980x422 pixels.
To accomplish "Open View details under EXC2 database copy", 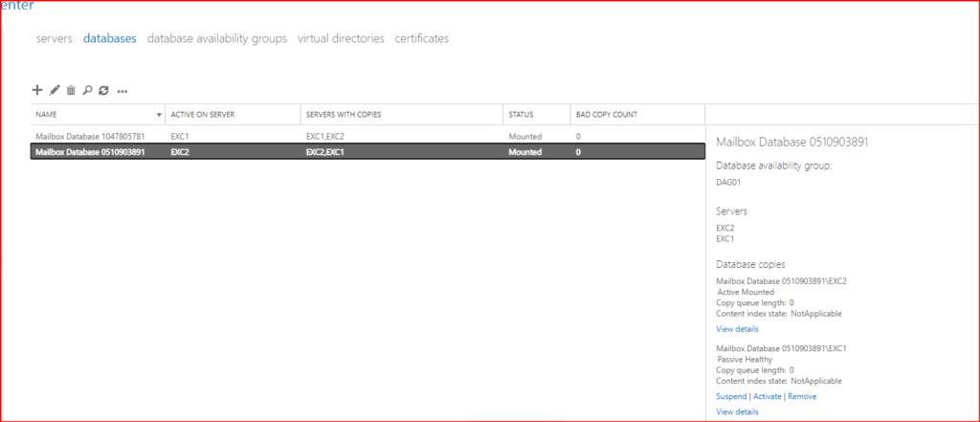I will coord(737,329).
